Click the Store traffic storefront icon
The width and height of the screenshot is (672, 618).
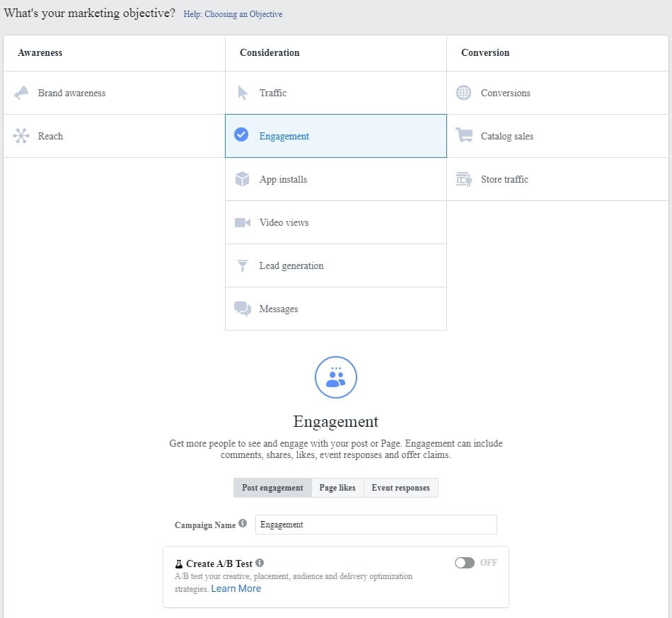tap(464, 179)
